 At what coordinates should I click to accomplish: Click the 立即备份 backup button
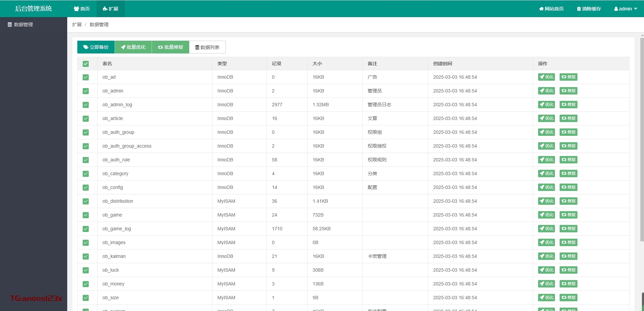96,47
